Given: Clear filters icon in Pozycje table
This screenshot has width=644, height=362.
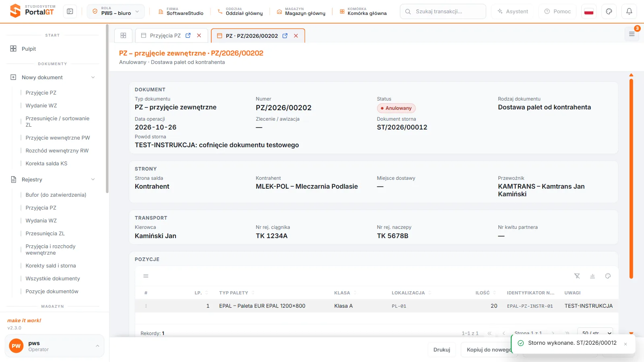Looking at the screenshot, I should tap(577, 276).
